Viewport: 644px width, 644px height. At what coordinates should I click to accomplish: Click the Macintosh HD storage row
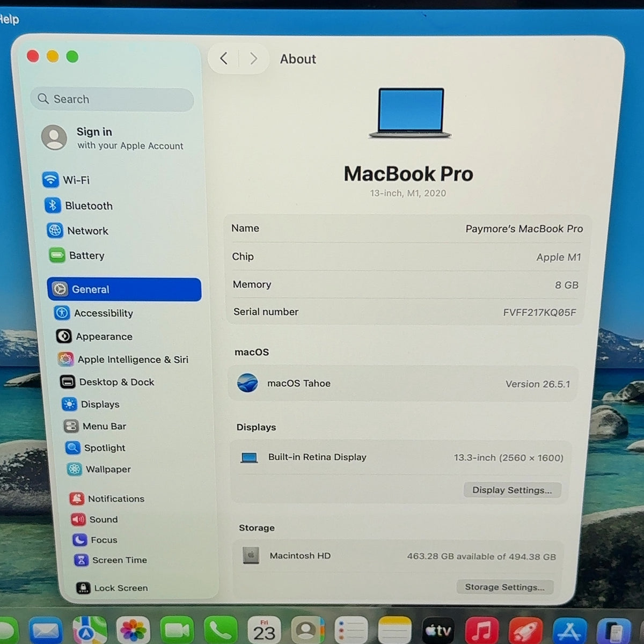click(399, 556)
